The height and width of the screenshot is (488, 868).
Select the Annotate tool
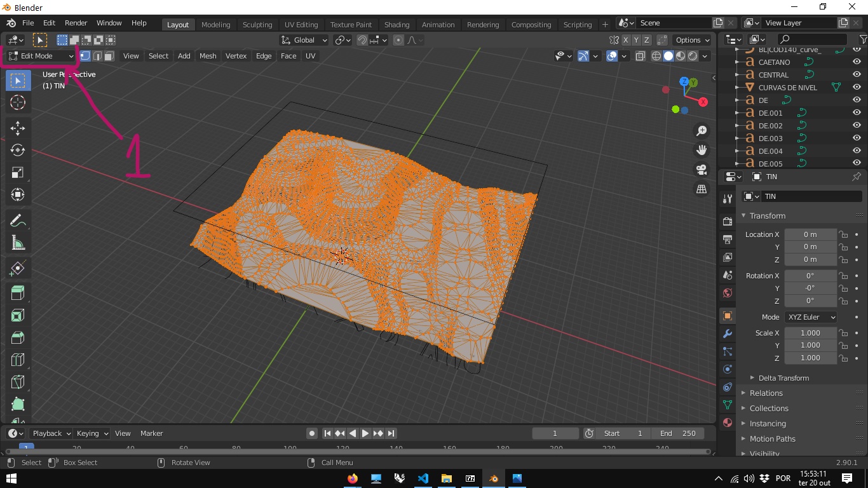point(18,220)
